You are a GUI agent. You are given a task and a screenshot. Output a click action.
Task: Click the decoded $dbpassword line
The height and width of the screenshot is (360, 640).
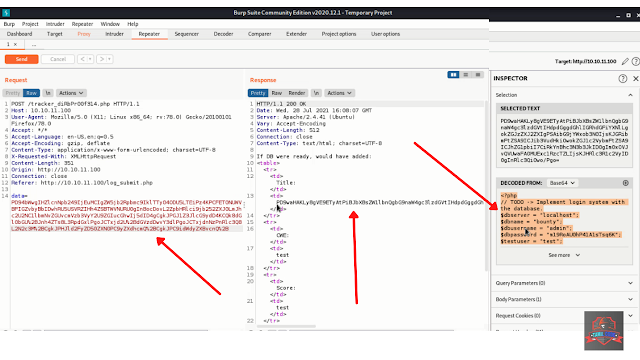[561, 235]
